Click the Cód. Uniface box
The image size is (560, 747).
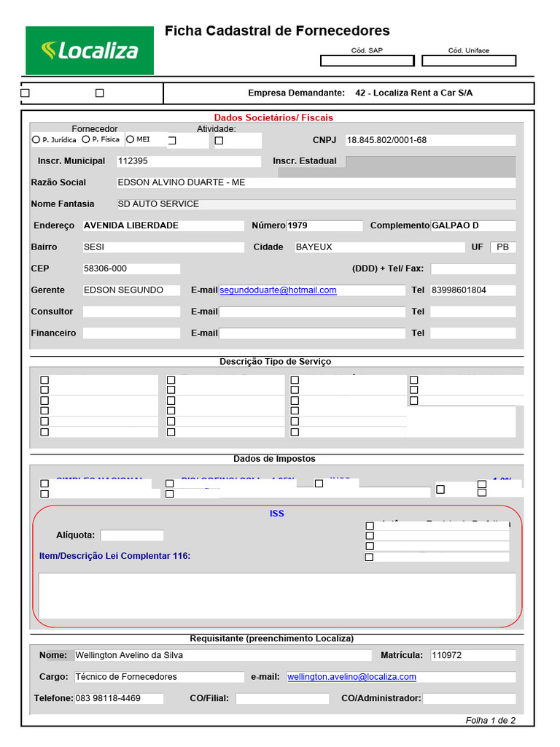(469, 61)
